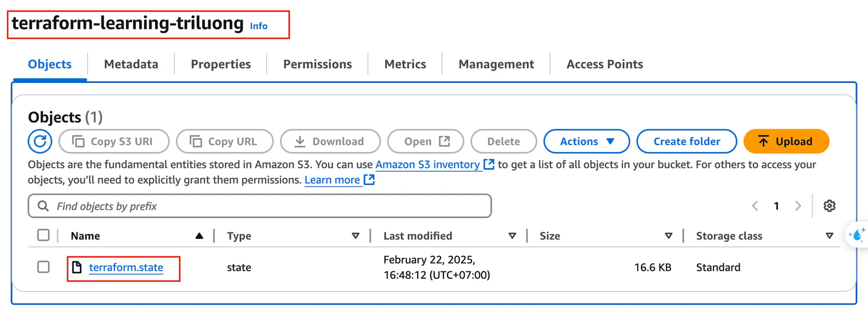Select the terraform.state row checkbox
Image resolution: width=868 pixels, height=324 pixels.
44,267
